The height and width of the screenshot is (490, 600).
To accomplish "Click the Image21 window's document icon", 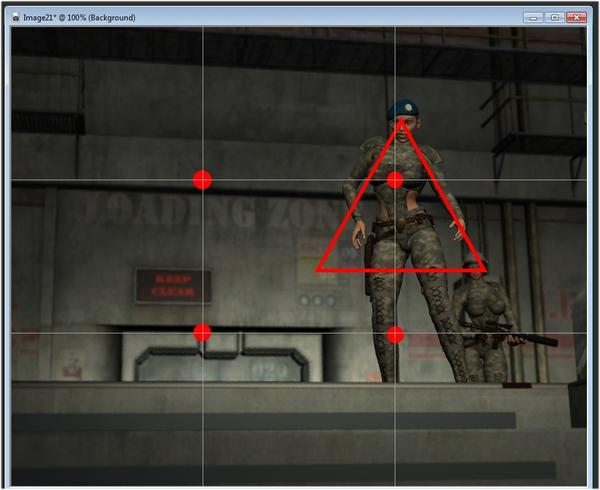I will (x=16, y=18).
